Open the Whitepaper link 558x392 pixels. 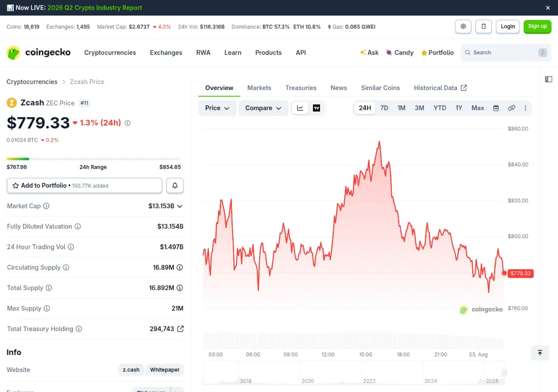click(165, 370)
